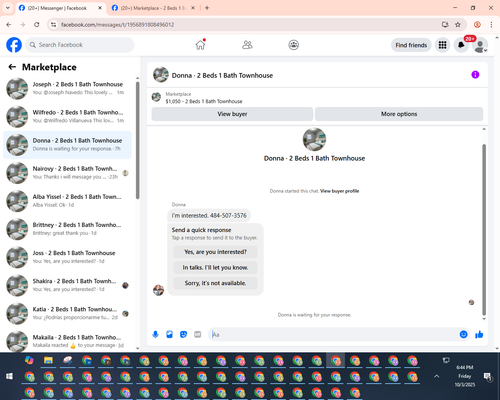Show hidden system tray icons
The width and height of the screenshot is (500, 400).
pyautogui.click(x=436, y=376)
